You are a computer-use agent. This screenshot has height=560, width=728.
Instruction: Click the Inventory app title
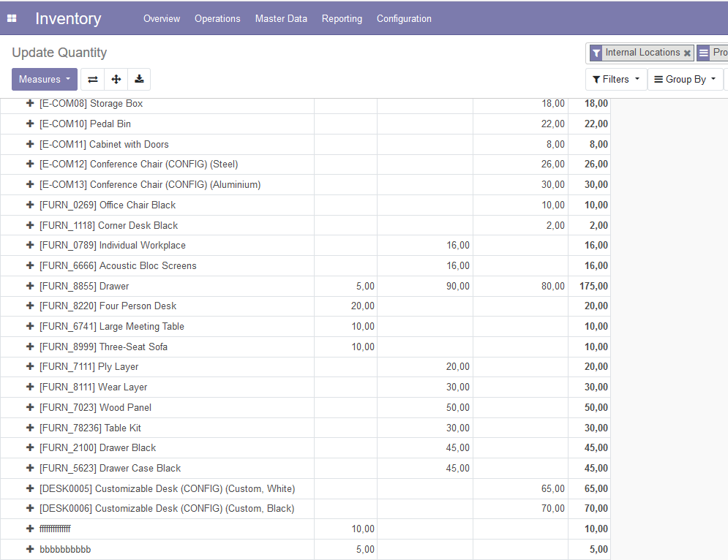68,18
